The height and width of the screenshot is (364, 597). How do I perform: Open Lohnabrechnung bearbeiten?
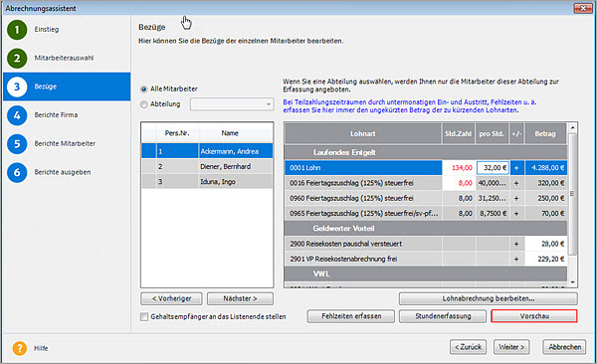(x=489, y=298)
